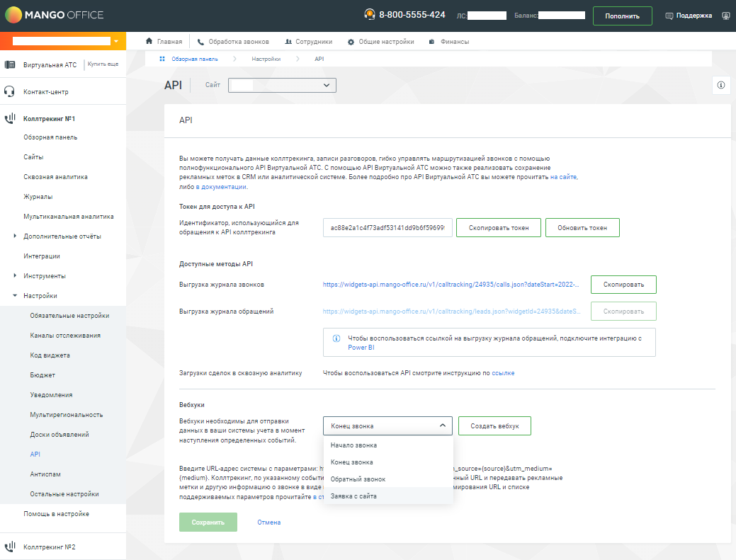This screenshot has height=560, width=736.
Task: Click the support chat icon in the header
Action: click(669, 16)
